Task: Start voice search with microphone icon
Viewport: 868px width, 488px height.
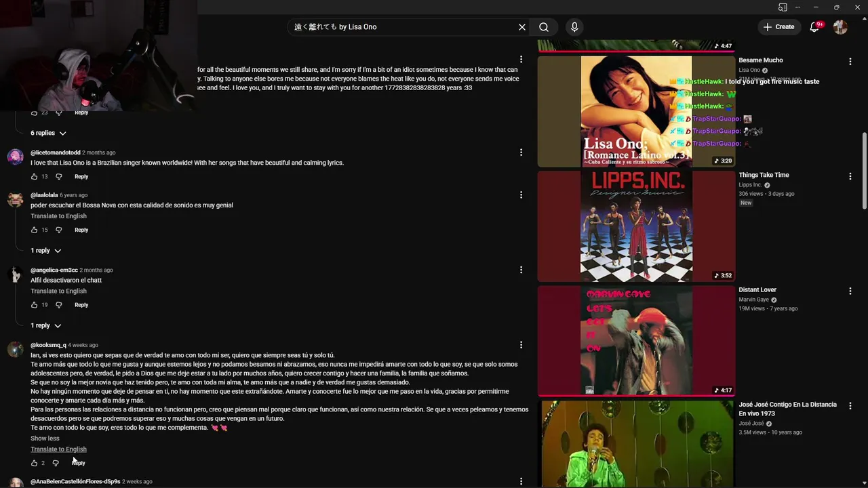Action: [574, 27]
